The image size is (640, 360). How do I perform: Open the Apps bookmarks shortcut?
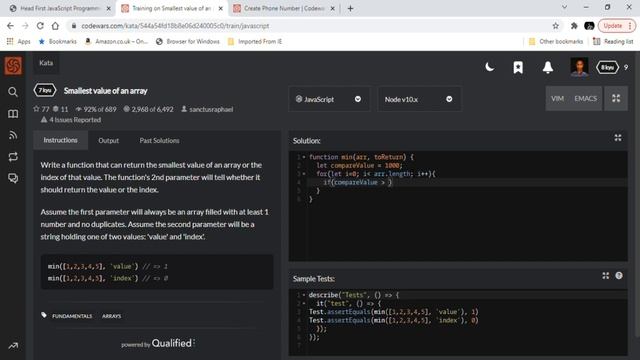19,41
